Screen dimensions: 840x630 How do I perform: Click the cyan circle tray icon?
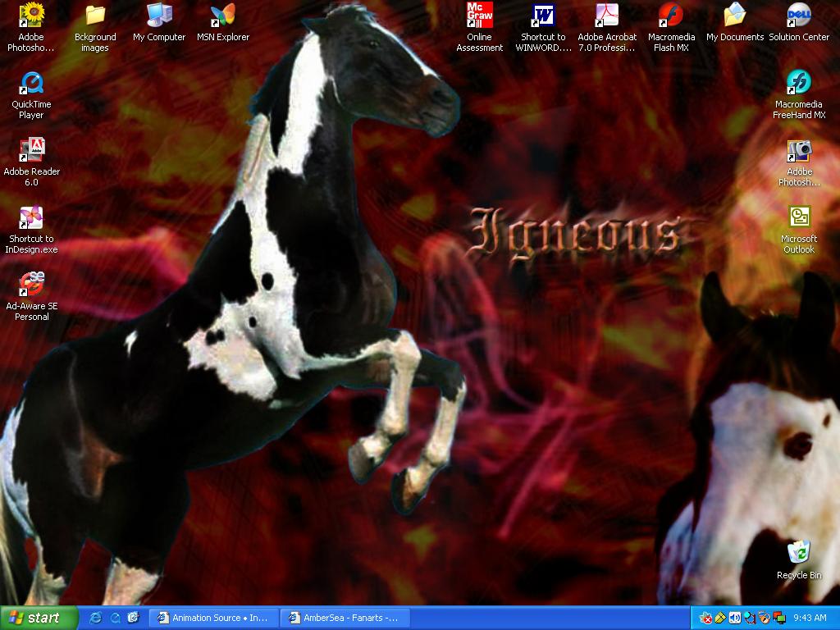(750, 619)
